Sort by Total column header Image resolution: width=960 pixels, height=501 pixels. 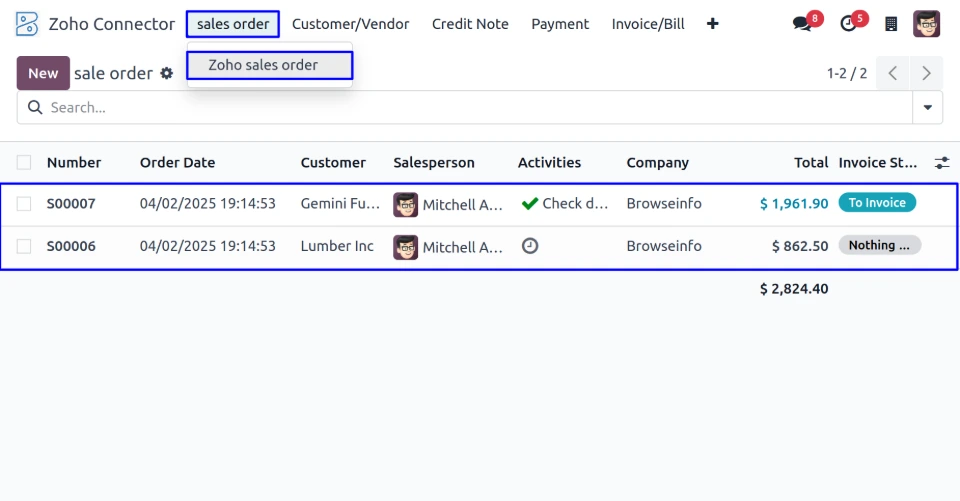[811, 162]
